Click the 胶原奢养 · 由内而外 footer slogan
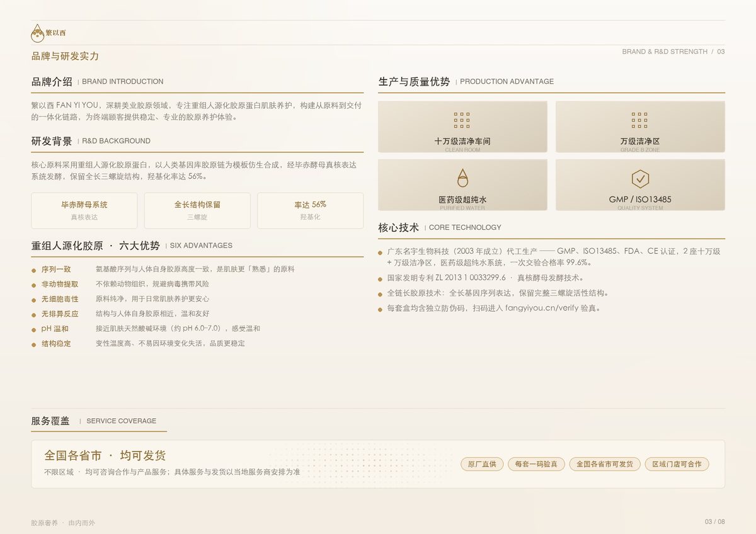The image size is (756, 534). pyautogui.click(x=63, y=523)
